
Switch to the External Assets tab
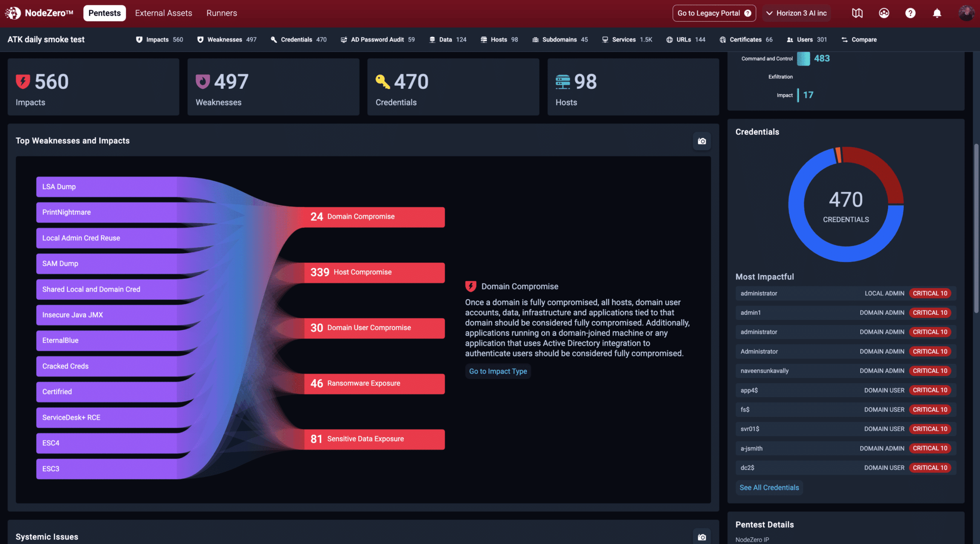coord(163,13)
